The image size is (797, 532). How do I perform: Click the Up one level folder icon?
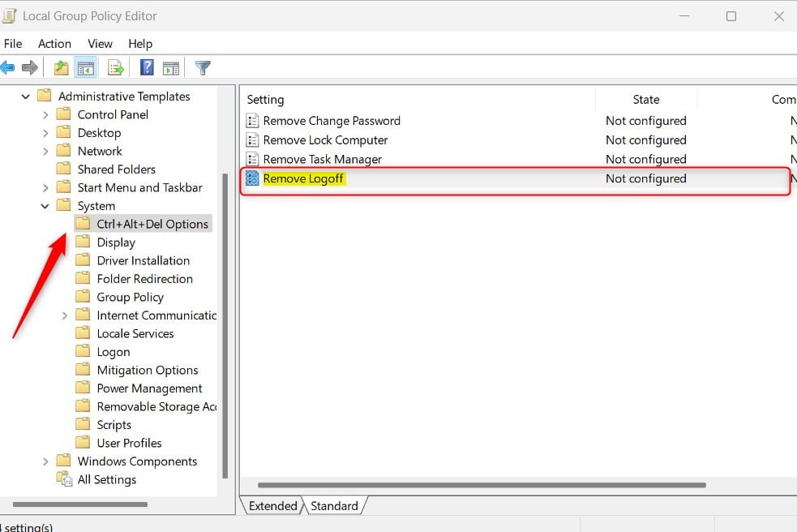click(x=62, y=67)
